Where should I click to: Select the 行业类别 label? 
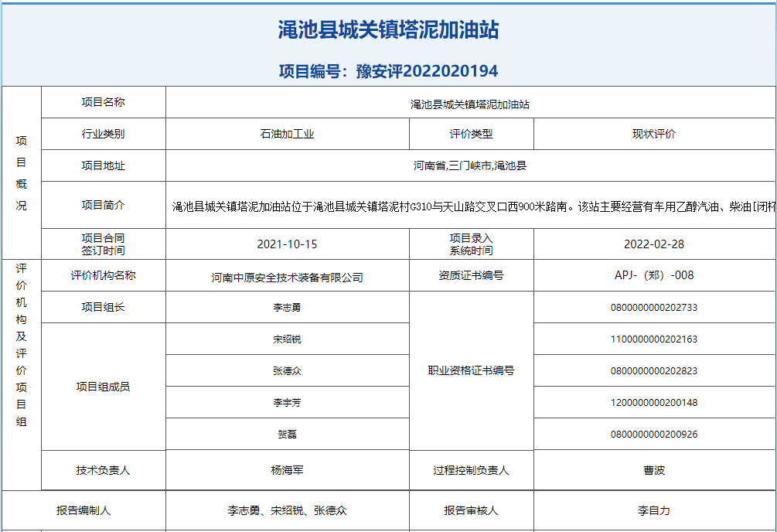point(103,134)
